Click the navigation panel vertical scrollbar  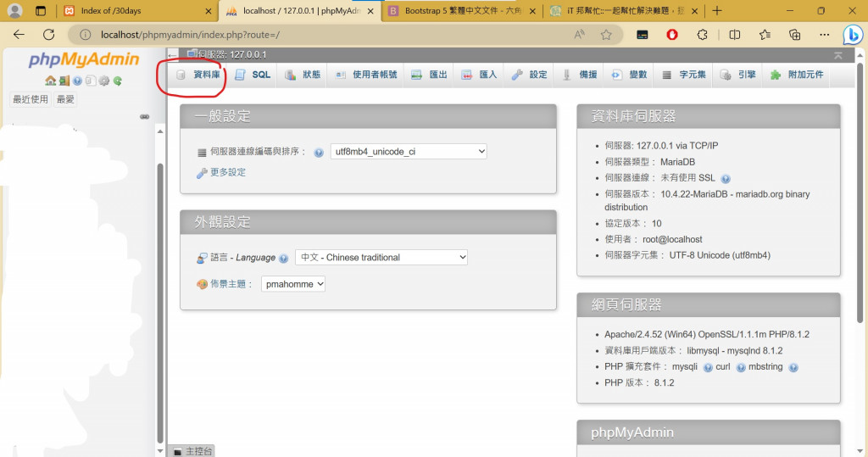point(160,302)
